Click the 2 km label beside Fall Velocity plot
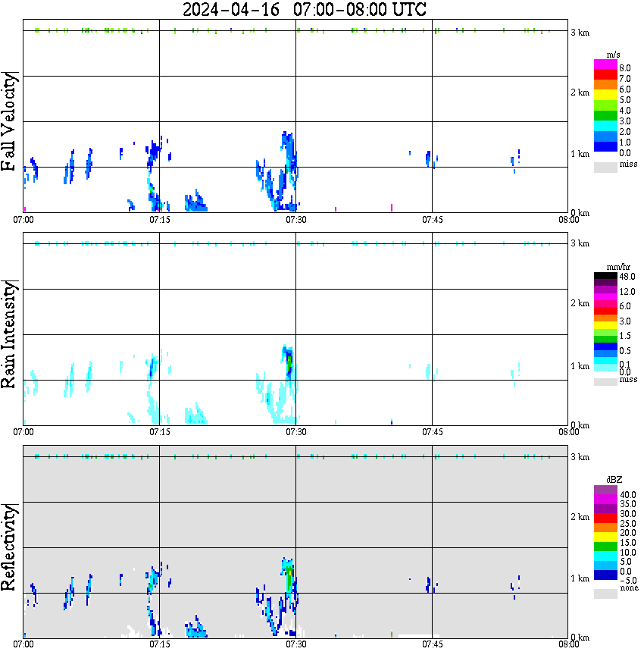Viewport: 644px width, 658px height. click(580, 92)
